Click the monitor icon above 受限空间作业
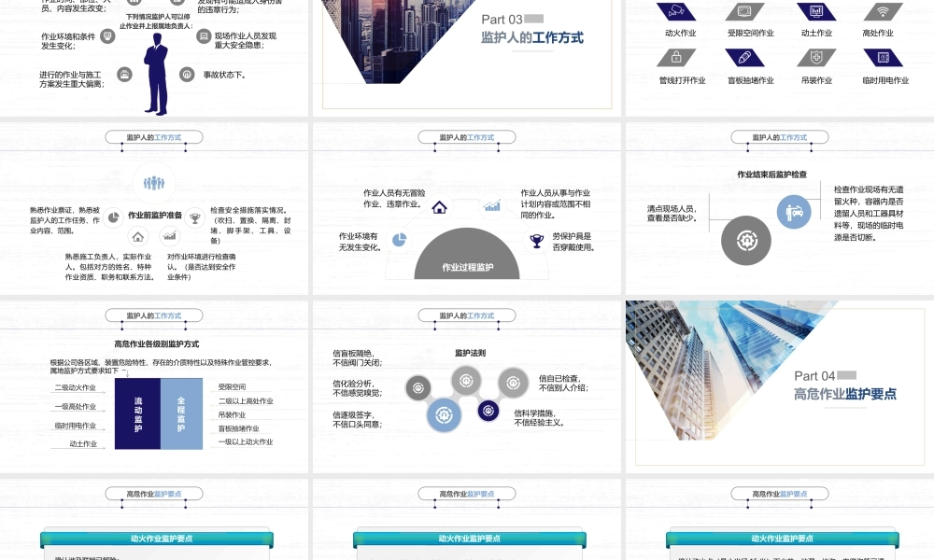This screenshot has width=934, height=560. [x=744, y=11]
